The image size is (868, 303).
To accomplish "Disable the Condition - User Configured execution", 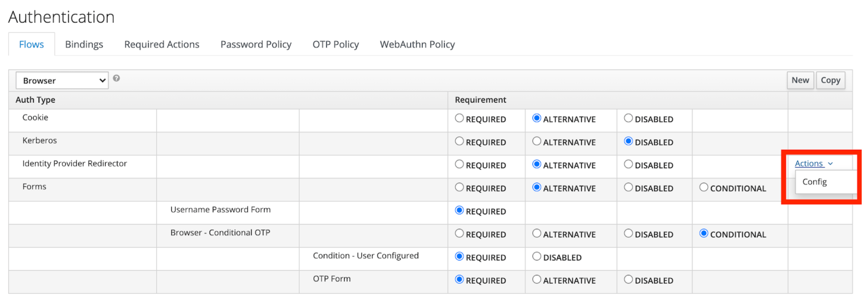I will (x=536, y=256).
